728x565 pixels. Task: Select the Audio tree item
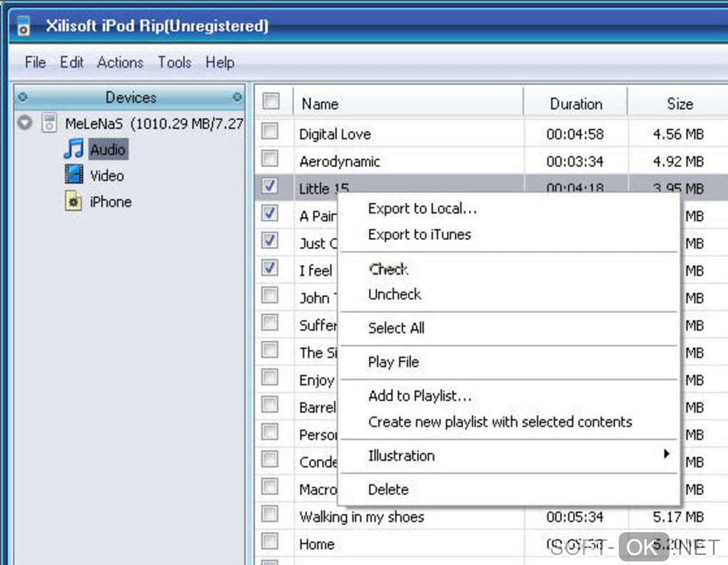coord(108,149)
